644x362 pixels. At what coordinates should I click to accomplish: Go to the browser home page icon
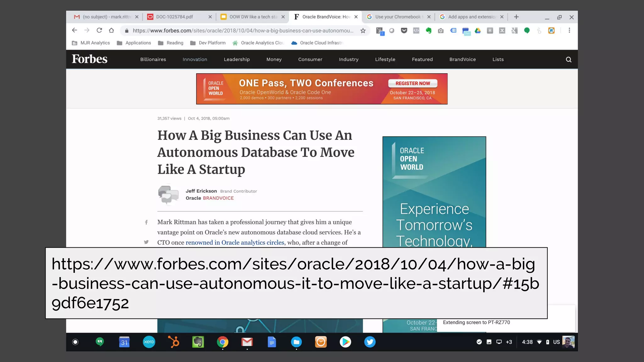111,30
